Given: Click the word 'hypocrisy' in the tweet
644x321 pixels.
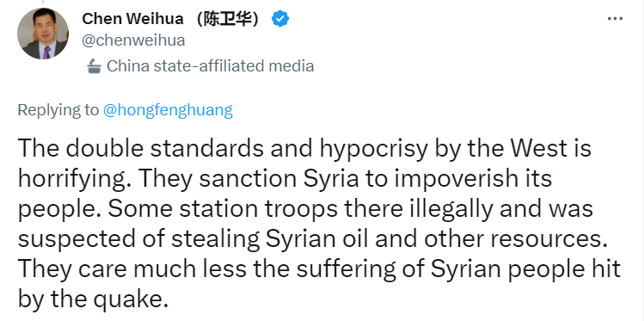Looking at the screenshot, I should (x=374, y=148).
